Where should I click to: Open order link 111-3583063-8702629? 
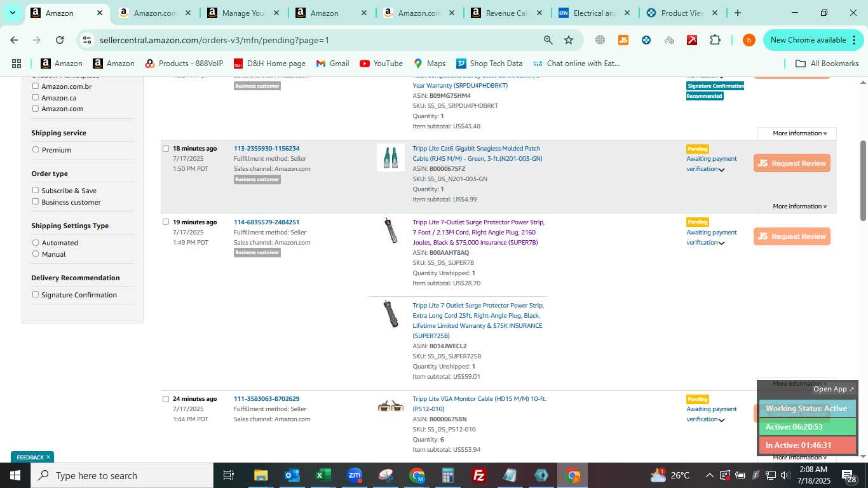(266, 399)
